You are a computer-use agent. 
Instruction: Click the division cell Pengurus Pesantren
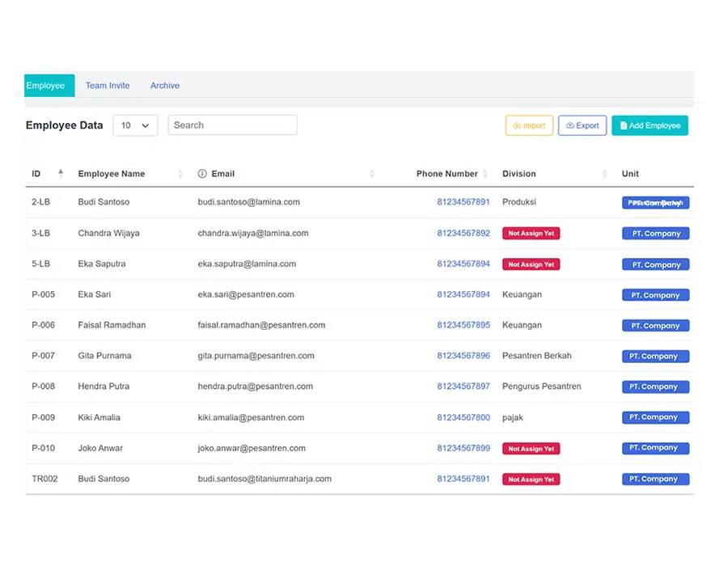click(x=541, y=386)
